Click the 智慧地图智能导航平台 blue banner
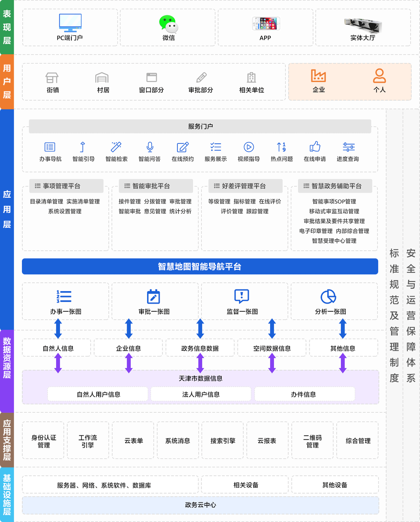Screen dimensions: 420x522 (x=200, y=266)
